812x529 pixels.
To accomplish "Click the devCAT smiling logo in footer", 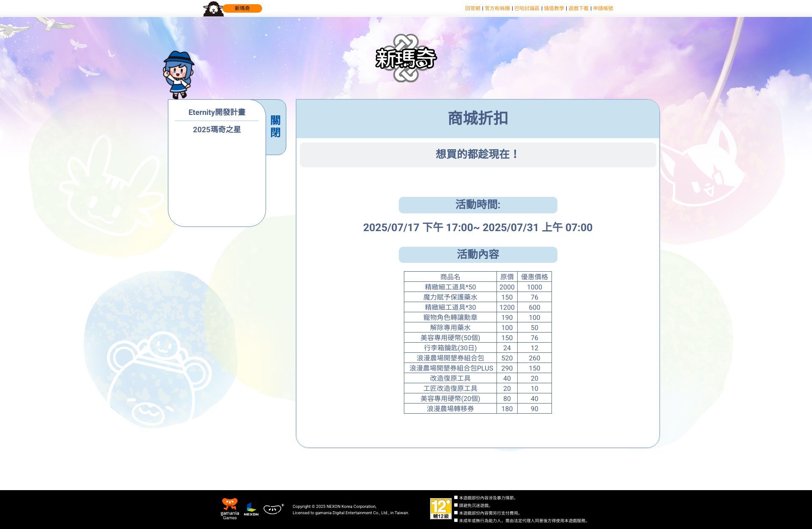I will [274, 509].
